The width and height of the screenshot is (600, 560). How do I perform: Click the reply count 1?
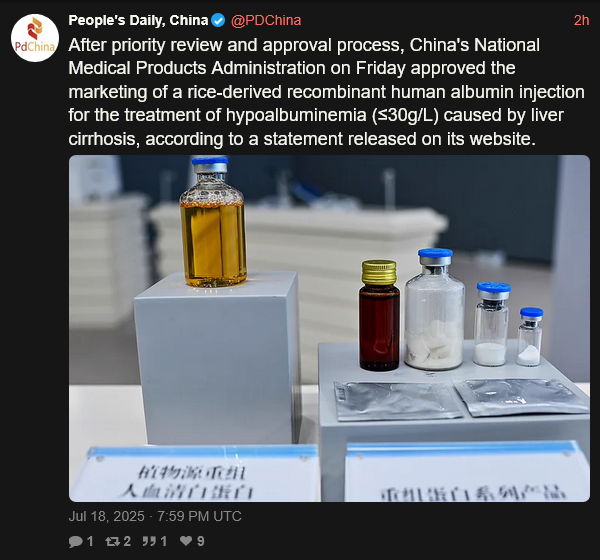(90, 541)
